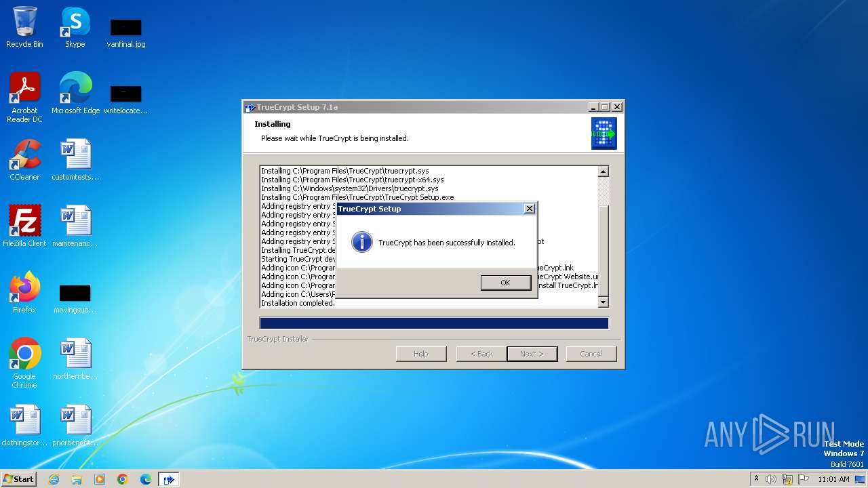Select writelocate desktop file
Viewport: 868px width, 488px height.
click(x=125, y=99)
